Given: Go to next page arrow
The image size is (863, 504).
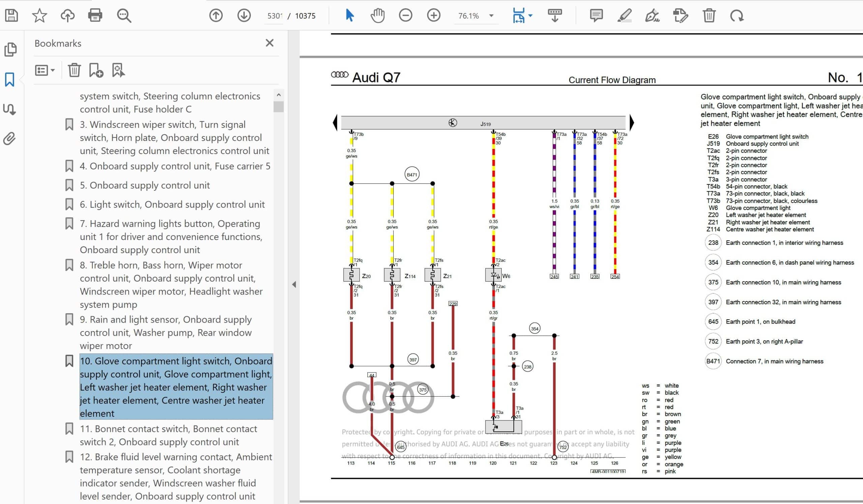Looking at the screenshot, I should (244, 16).
